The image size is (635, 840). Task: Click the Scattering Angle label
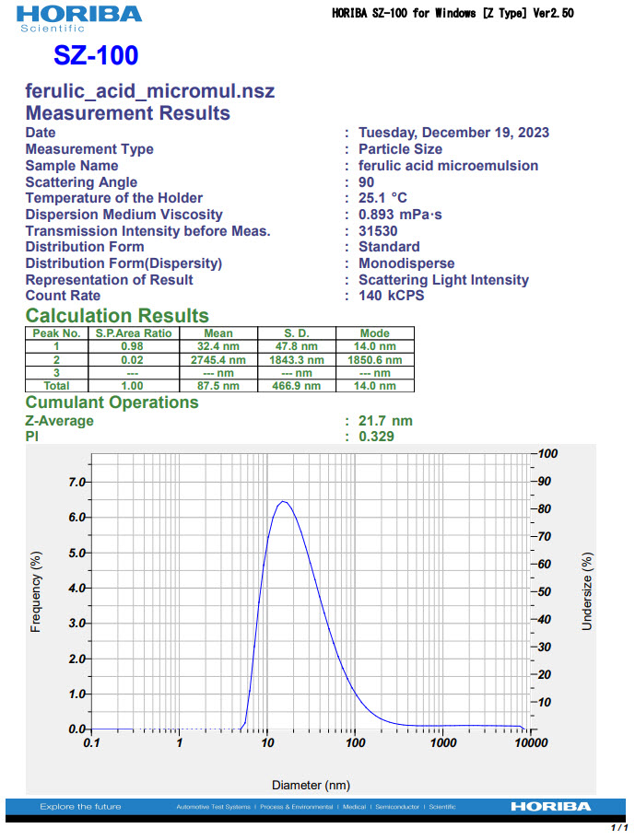point(81,182)
